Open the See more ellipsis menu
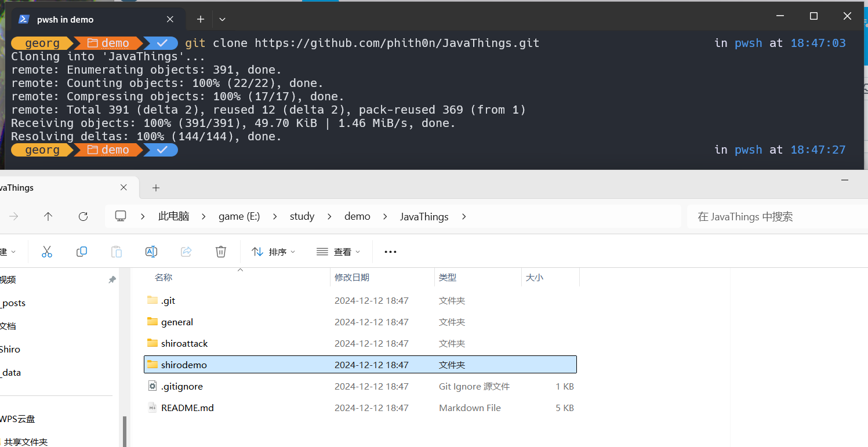868x447 pixels. (390, 252)
